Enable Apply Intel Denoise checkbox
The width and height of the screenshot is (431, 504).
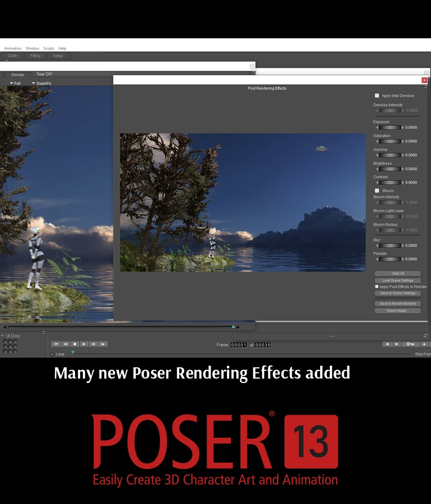[x=377, y=96]
